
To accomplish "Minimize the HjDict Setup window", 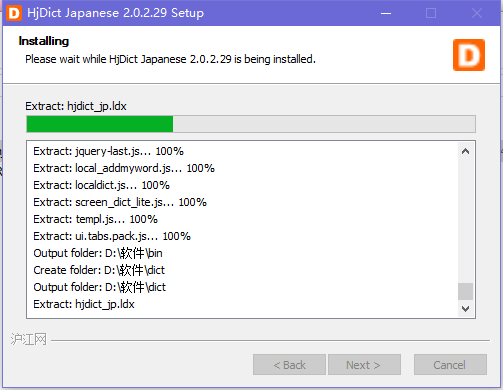I will [386, 13].
